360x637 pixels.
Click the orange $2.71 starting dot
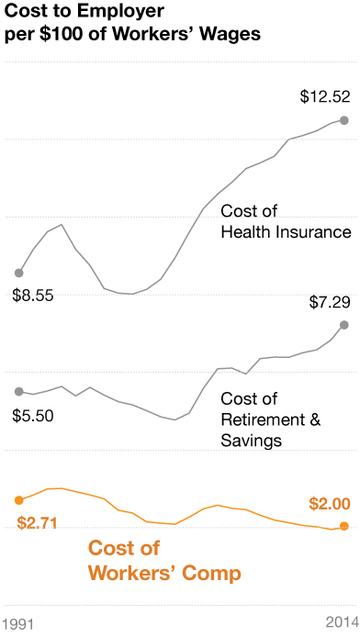point(19,500)
